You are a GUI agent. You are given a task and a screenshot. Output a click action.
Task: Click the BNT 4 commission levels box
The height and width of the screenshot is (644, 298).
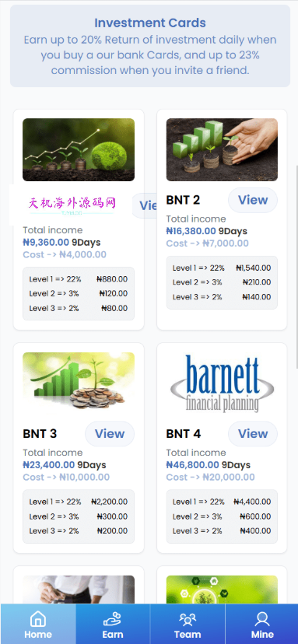click(222, 516)
